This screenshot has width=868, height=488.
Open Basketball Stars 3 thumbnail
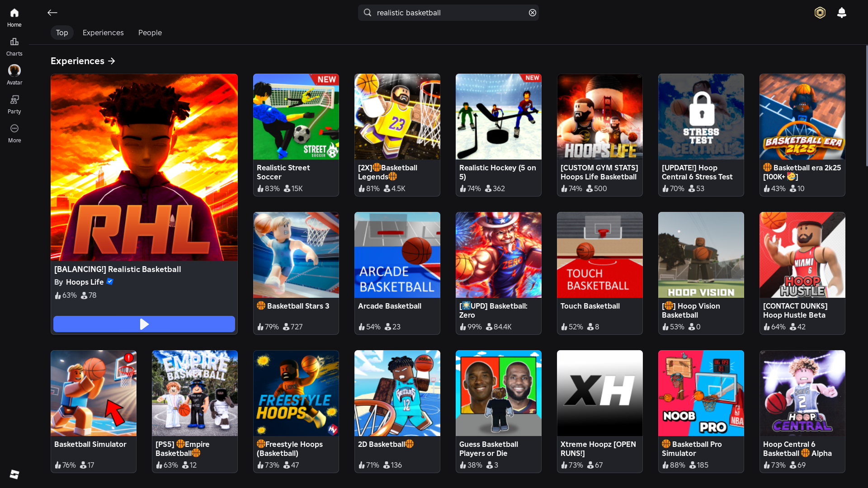pyautogui.click(x=296, y=255)
